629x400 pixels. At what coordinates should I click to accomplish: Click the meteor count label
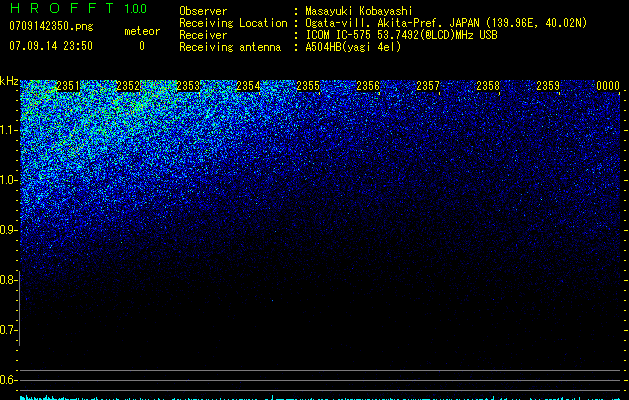point(142,31)
